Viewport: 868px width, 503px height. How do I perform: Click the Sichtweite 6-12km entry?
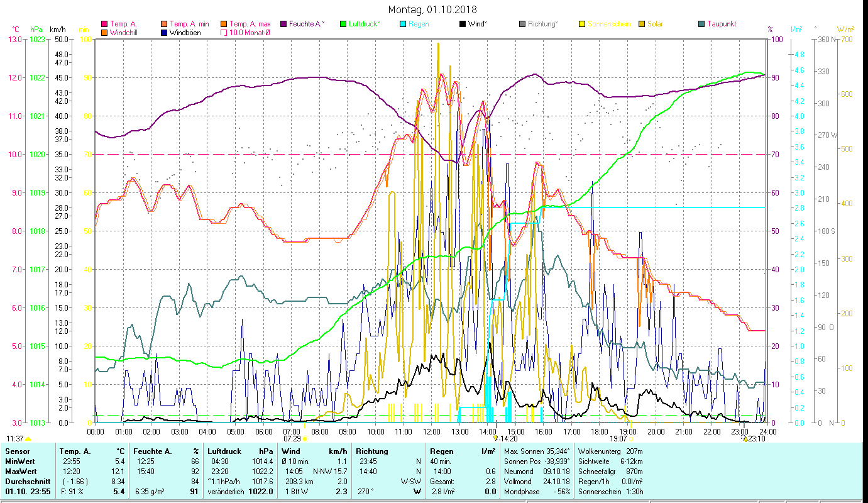point(611,461)
